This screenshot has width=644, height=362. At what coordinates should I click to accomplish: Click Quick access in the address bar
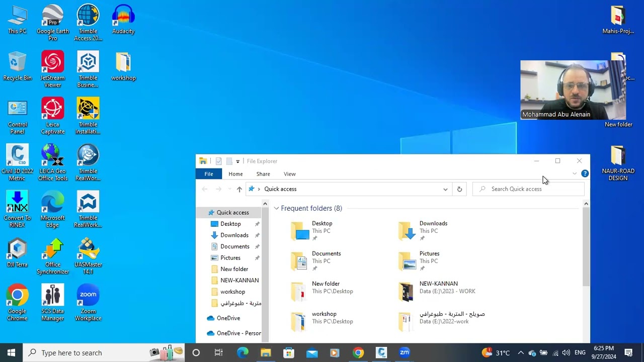click(280, 189)
